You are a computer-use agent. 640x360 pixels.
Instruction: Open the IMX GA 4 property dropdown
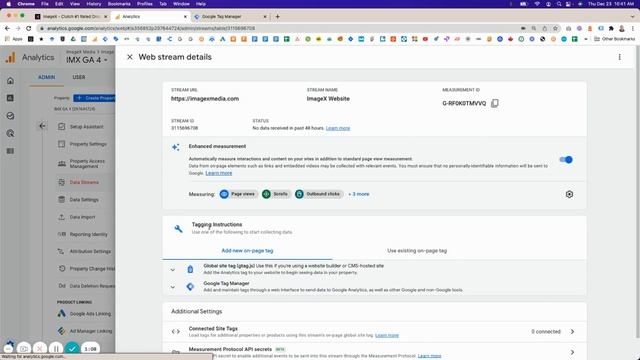[x=87, y=60]
